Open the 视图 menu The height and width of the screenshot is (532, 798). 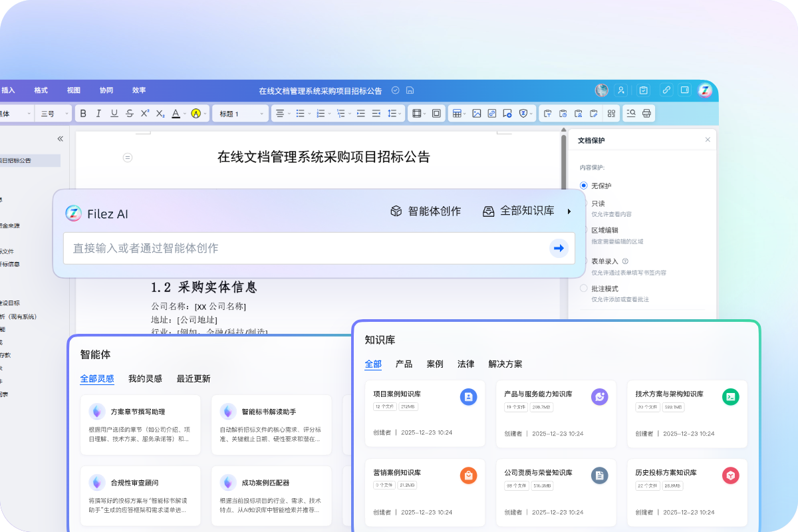73,90
